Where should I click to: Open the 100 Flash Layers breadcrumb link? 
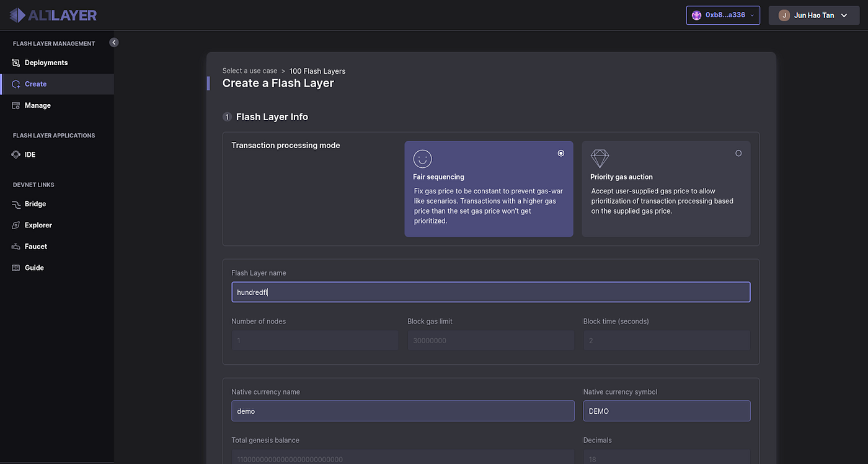click(317, 71)
